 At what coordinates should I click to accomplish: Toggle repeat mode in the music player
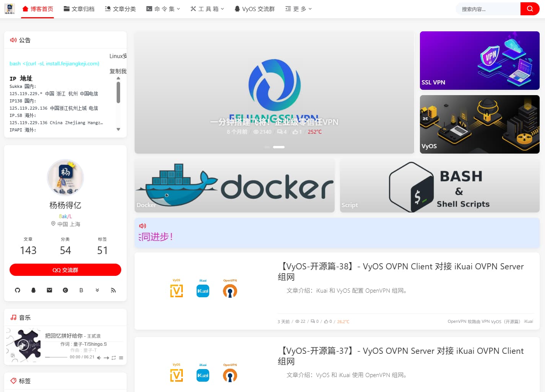(114, 358)
